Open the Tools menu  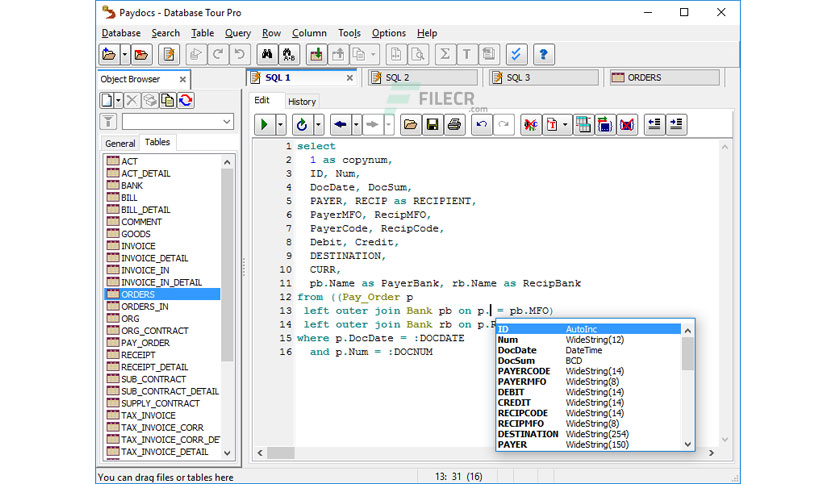coord(349,33)
